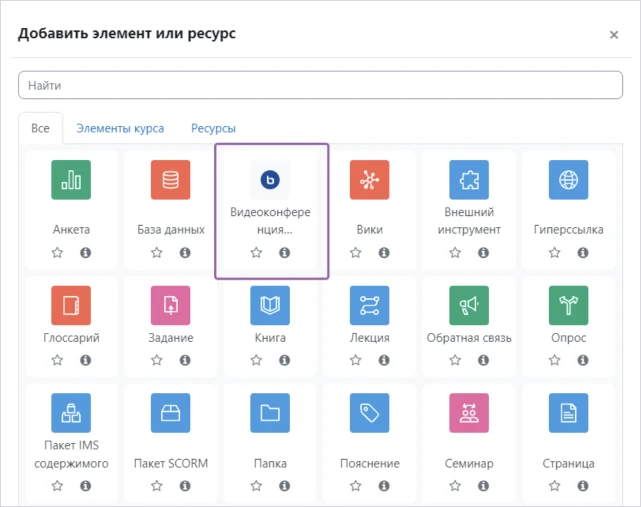Switch to the Элементы курса tab
This screenshot has width=641, height=507.
pyautogui.click(x=120, y=129)
